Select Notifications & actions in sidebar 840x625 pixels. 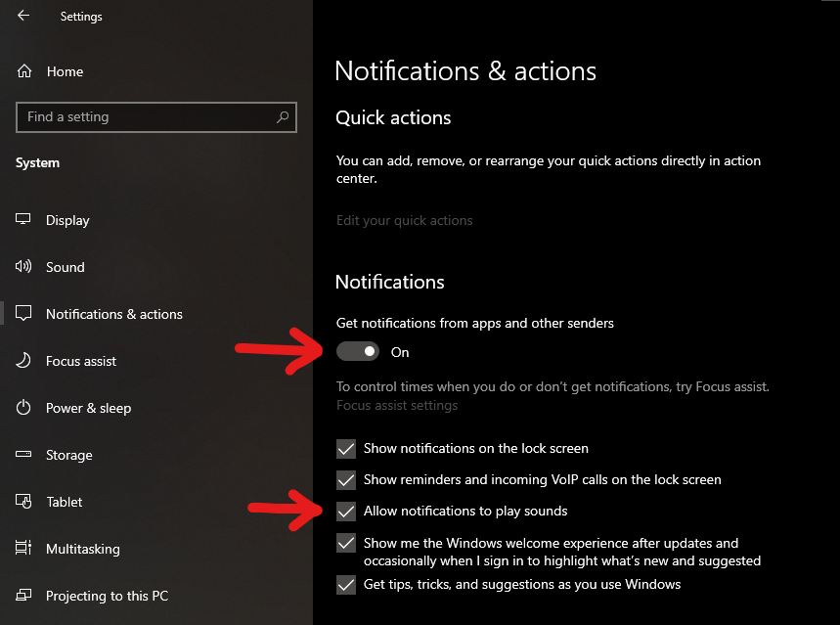pyautogui.click(x=114, y=314)
